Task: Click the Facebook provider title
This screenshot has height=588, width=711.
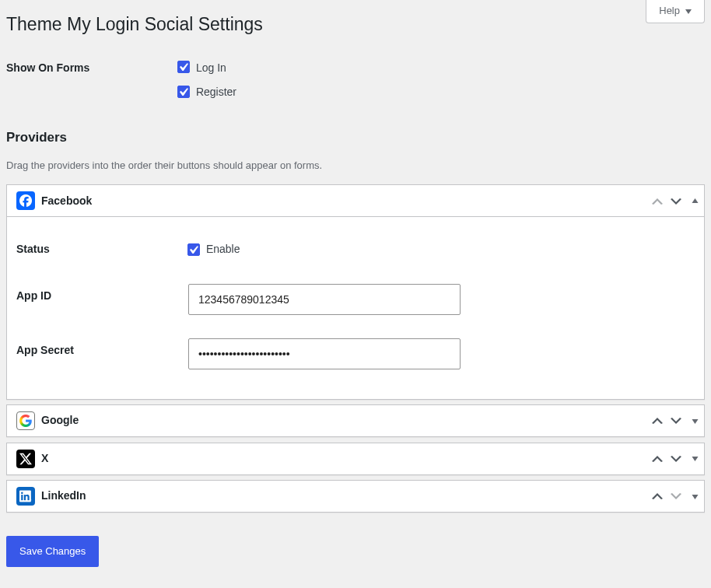Action: 67,201
